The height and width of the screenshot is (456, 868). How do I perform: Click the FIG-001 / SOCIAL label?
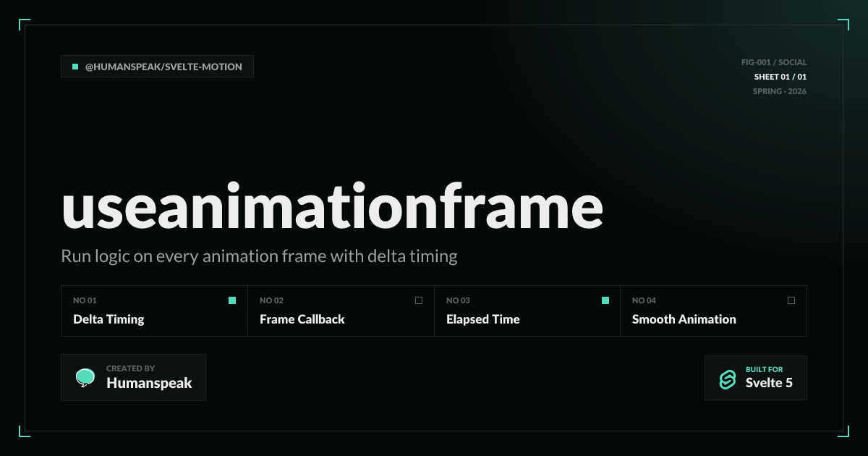774,62
